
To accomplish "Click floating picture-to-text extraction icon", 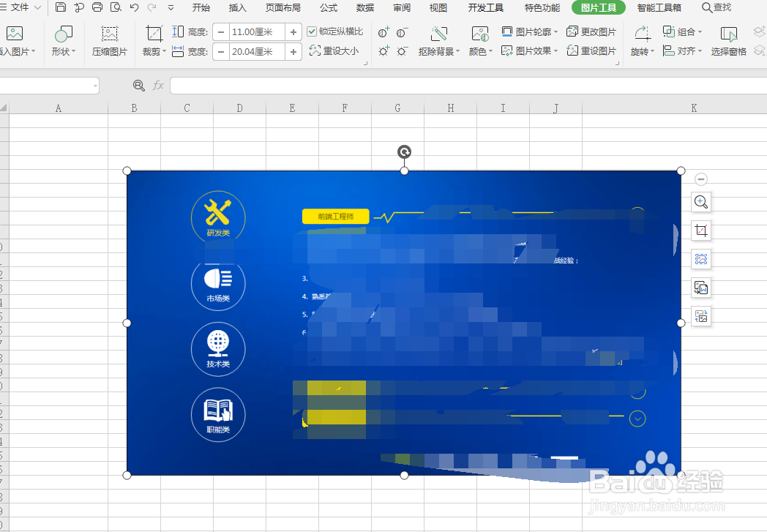I will (x=701, y=259).
